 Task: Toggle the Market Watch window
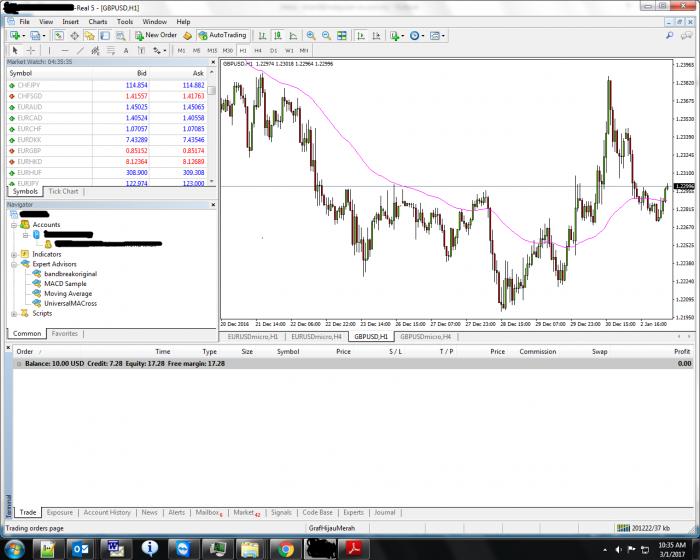59,35
